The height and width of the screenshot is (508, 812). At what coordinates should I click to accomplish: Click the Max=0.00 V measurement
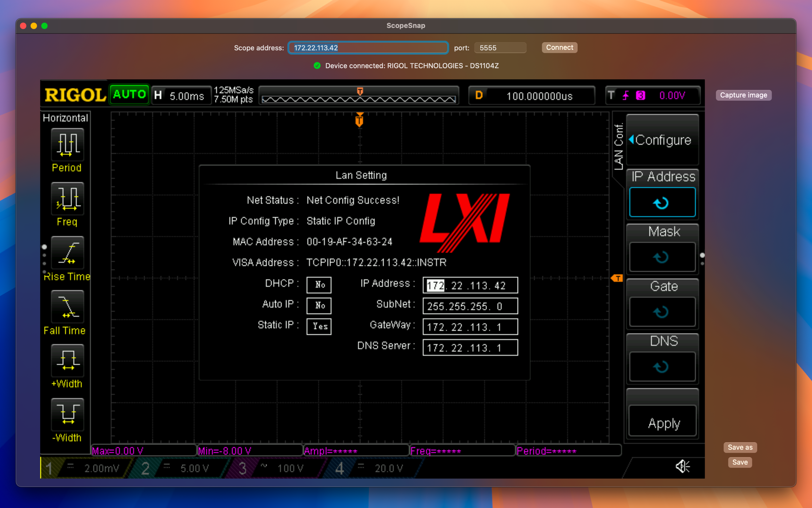(144, 451)
